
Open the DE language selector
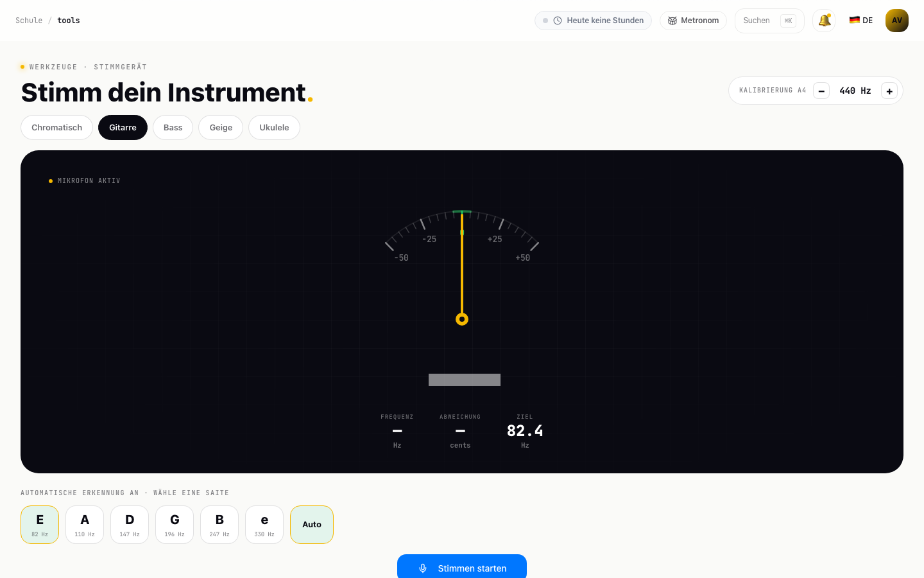[x=861, y=21]
